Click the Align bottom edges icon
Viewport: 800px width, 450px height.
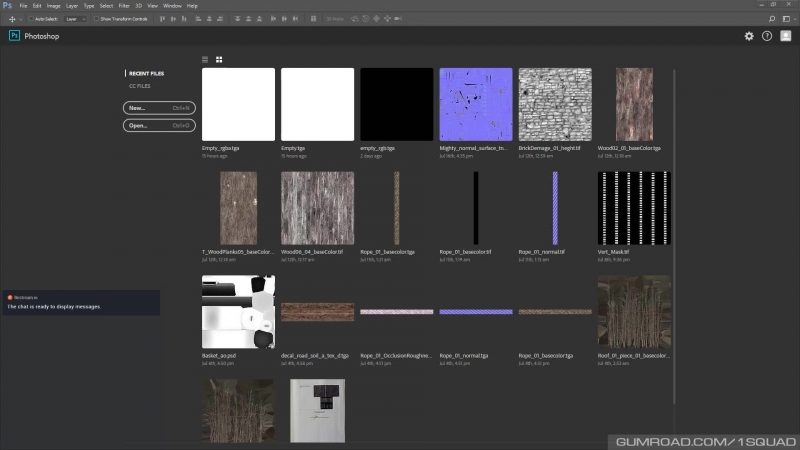pos(184,19)
